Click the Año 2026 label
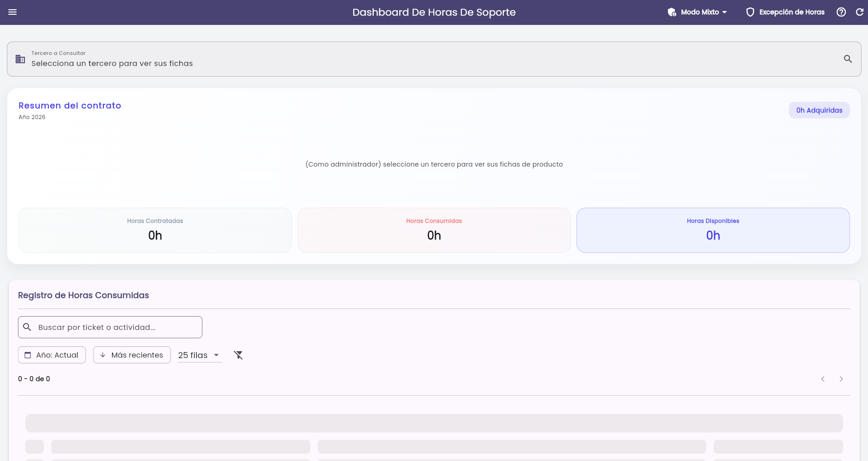 [32, 117]
